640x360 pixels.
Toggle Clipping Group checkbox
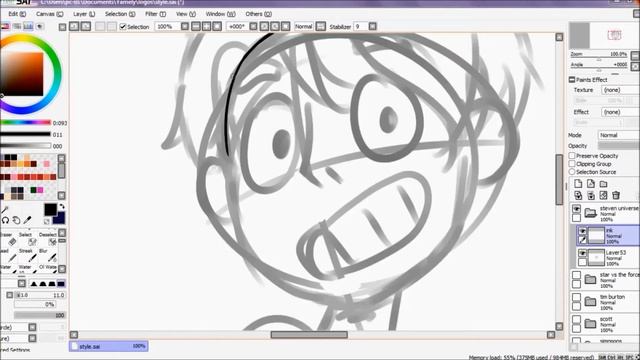572,164
